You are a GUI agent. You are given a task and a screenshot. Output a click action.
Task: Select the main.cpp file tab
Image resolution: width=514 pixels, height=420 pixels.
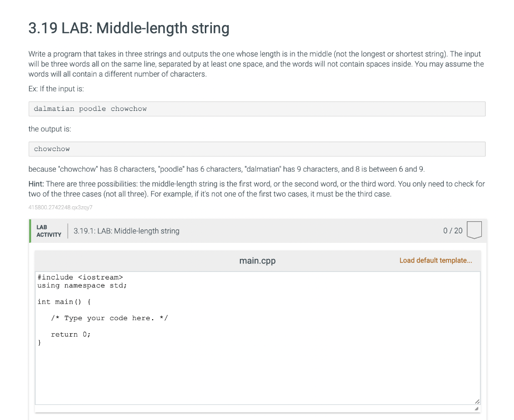click(257, 261)
